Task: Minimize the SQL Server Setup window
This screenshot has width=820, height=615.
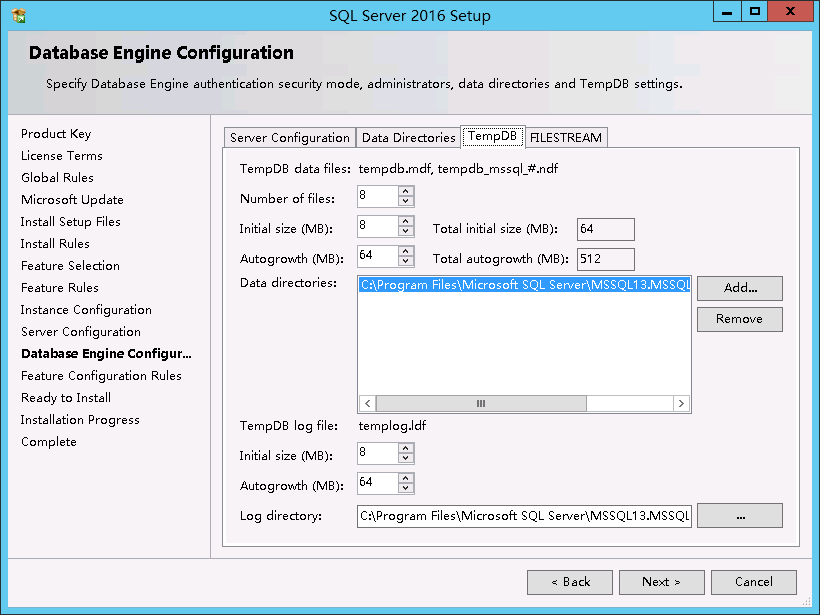Action: 727,12
